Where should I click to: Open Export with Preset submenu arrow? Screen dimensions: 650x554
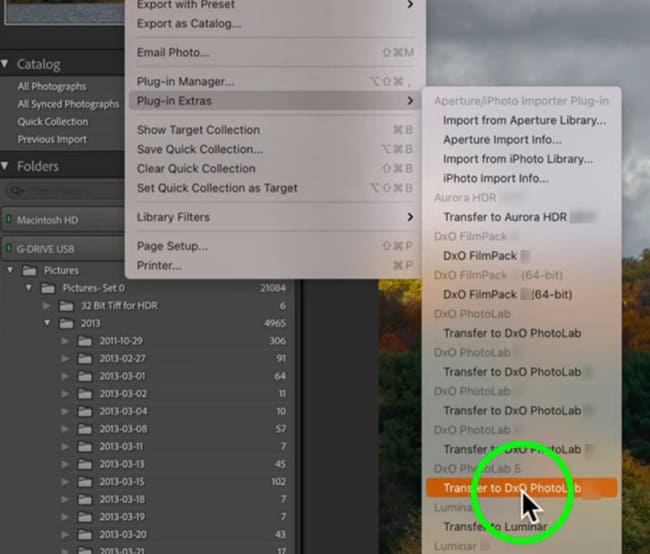click(410, 4)
